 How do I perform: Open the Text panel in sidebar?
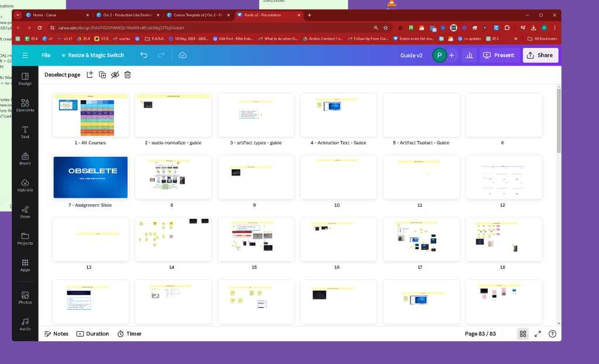25,132
